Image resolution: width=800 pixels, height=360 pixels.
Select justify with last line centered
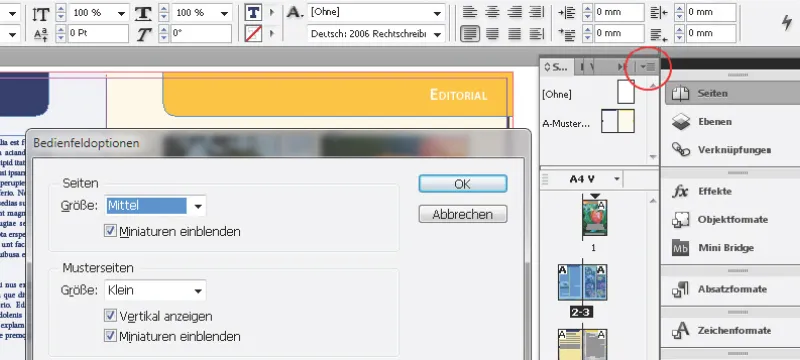click(x=492, y=34)
